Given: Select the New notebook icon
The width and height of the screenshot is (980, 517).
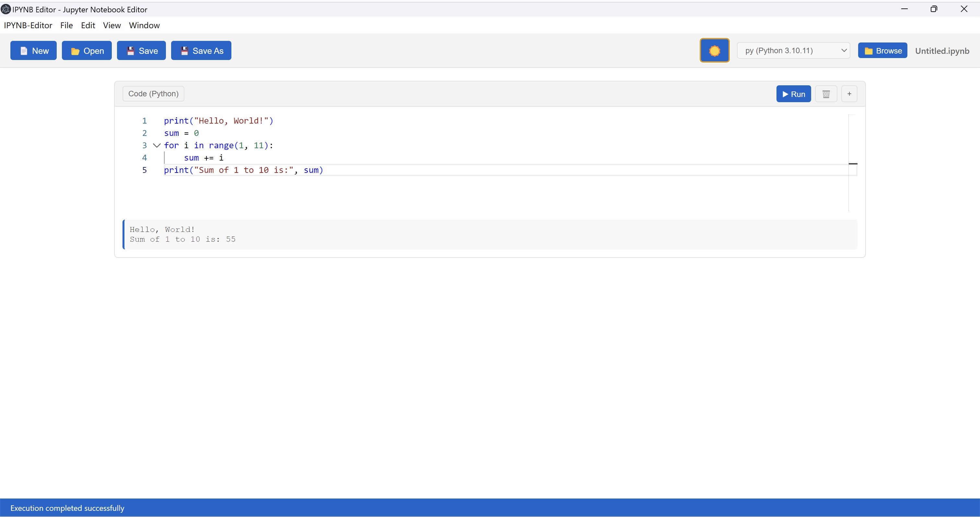Looking at the screenshot, I should pos(24,50).
